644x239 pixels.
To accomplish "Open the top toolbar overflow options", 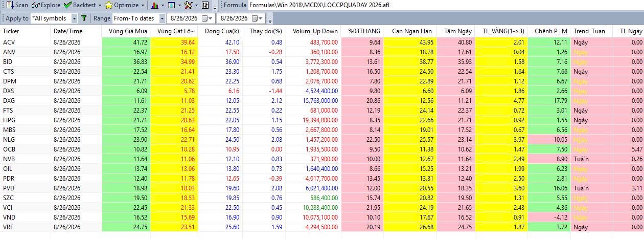I will (215, 7).
